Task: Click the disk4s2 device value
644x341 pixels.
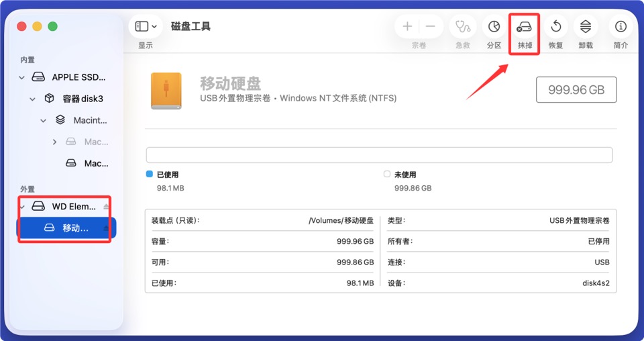Action: pyautogui.click(x=596, y=283)
